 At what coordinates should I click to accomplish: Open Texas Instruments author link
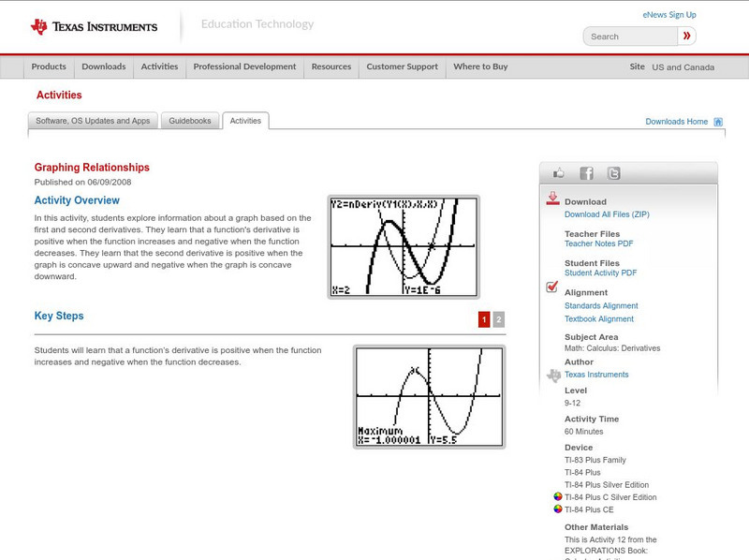click(x=596, y=375)
